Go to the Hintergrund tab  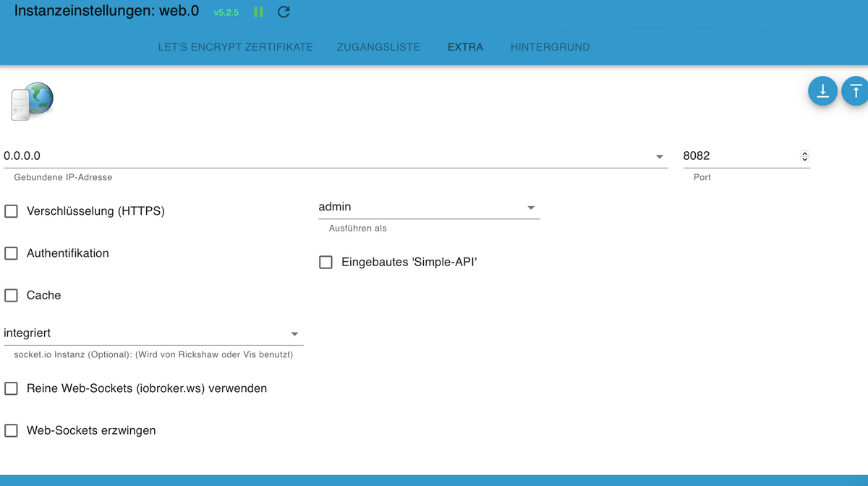(x=550, y=47)
